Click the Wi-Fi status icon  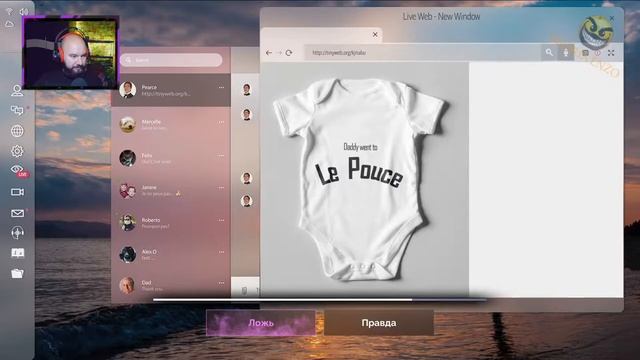(x=9, y=12)
